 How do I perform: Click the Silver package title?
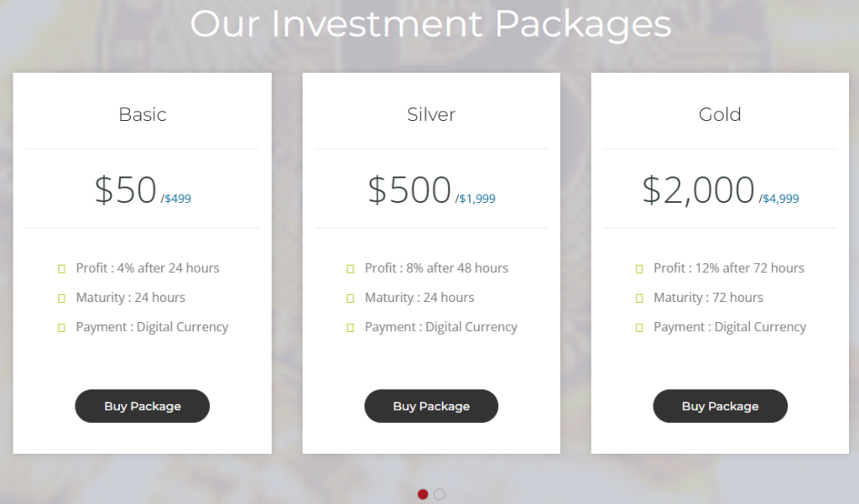pos(431,114)
